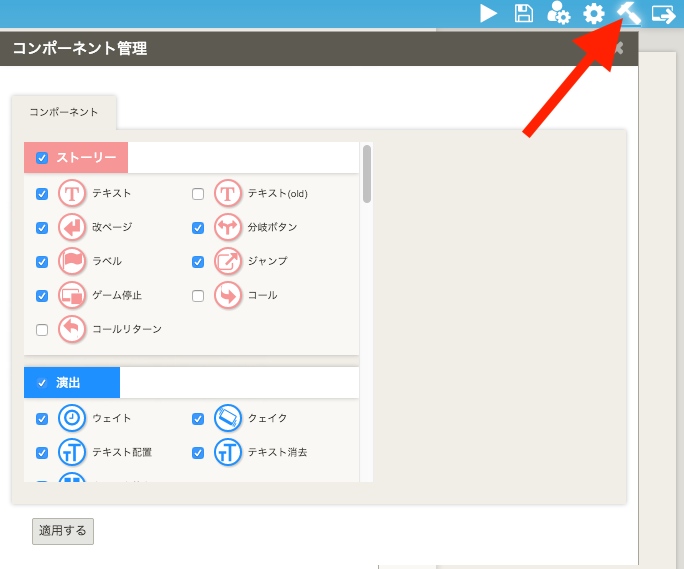The image size is (684, 569).
Task: Open the gear settings icon
Action: (594, 13)
